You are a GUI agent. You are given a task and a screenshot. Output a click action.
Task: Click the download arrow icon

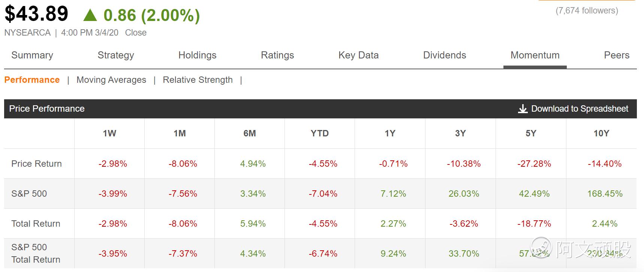[x=522, y=109]
